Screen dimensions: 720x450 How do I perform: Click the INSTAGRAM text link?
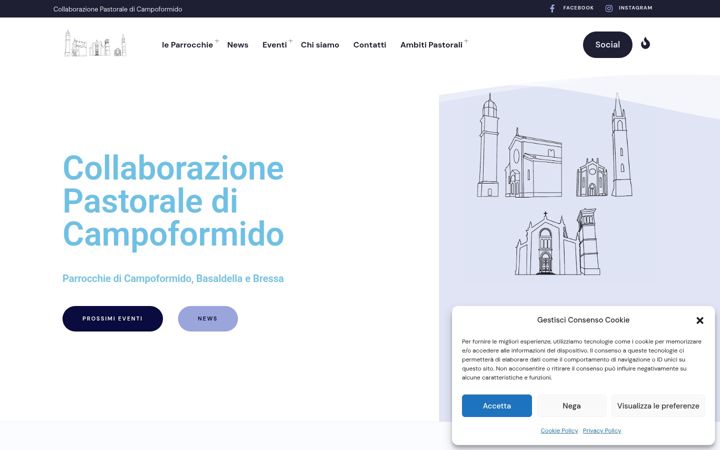coord(635,8)
